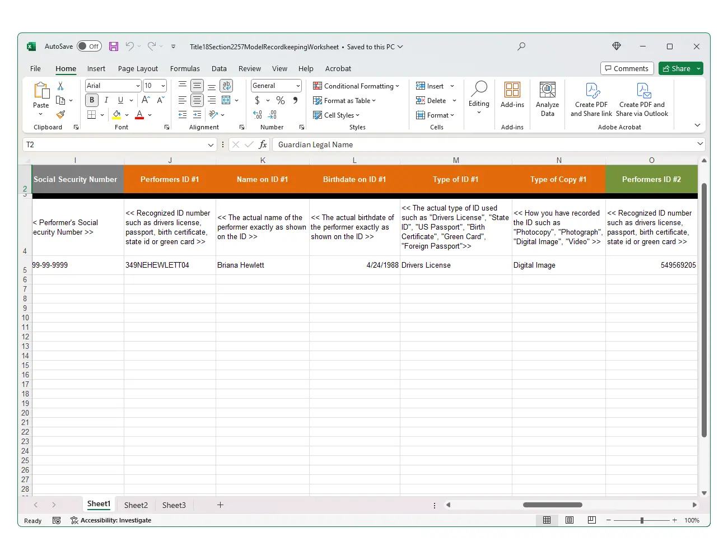Switch to the Insert tab

(x=96, y=68)
